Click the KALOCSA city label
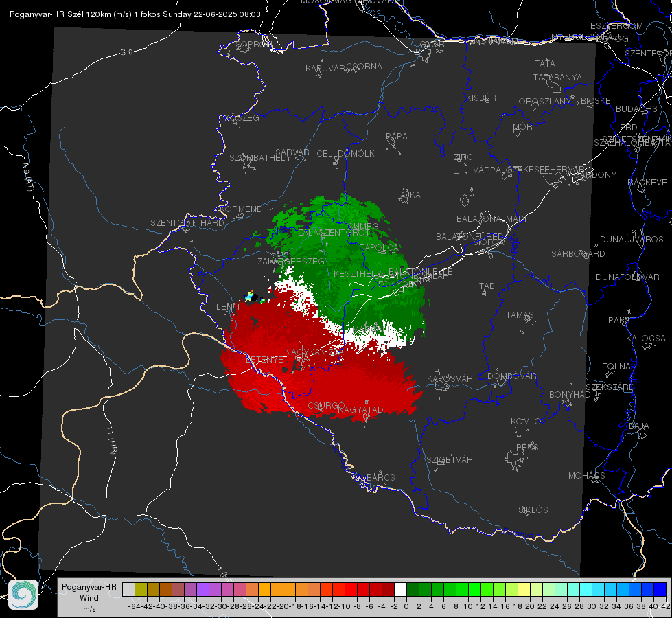The width and height of the screenshot is (672, 618). point(646,339)
